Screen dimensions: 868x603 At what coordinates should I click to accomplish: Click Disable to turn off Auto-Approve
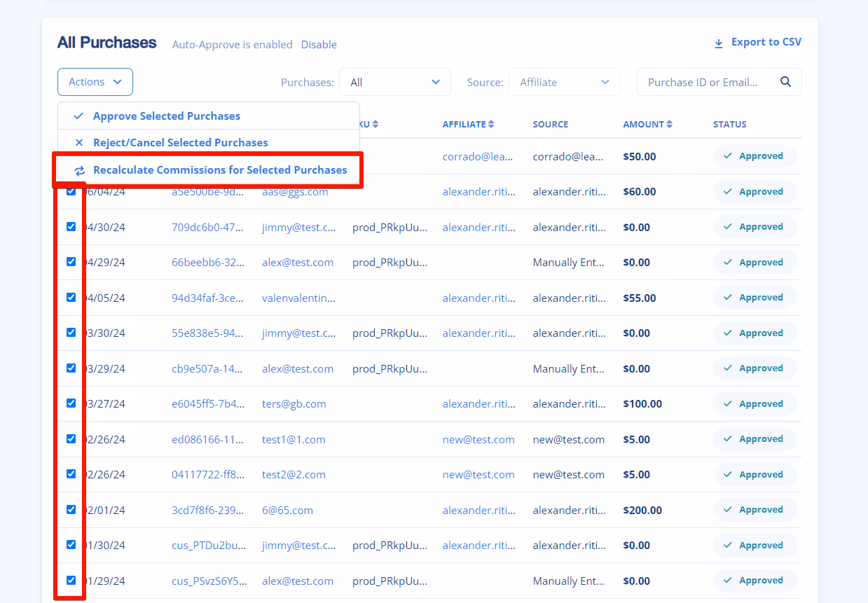(x=319, y=44)
